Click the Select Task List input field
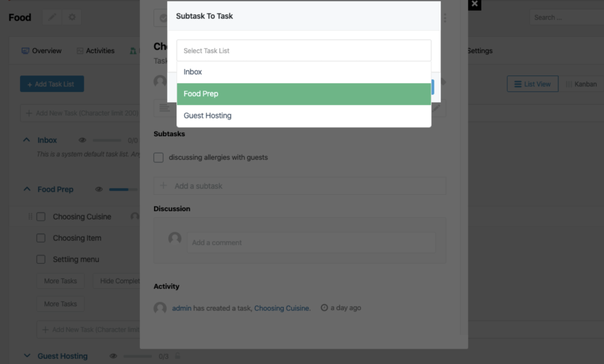The image size is (604, 364). coord(304,51)
